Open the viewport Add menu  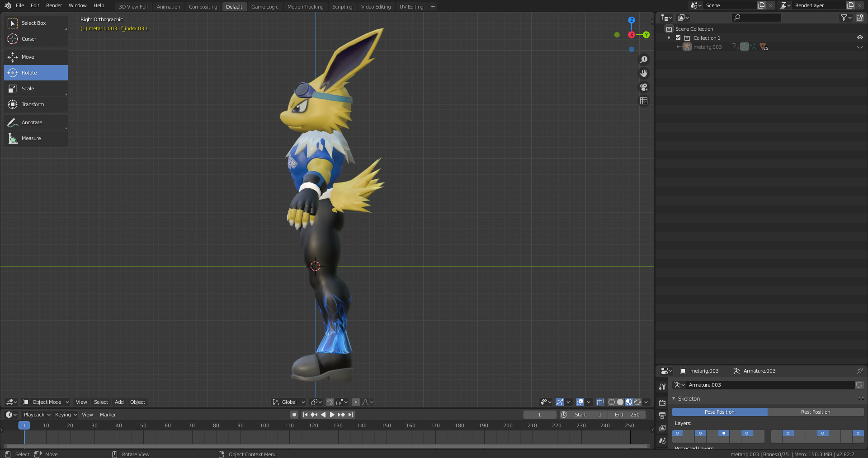tap(119, 402)
